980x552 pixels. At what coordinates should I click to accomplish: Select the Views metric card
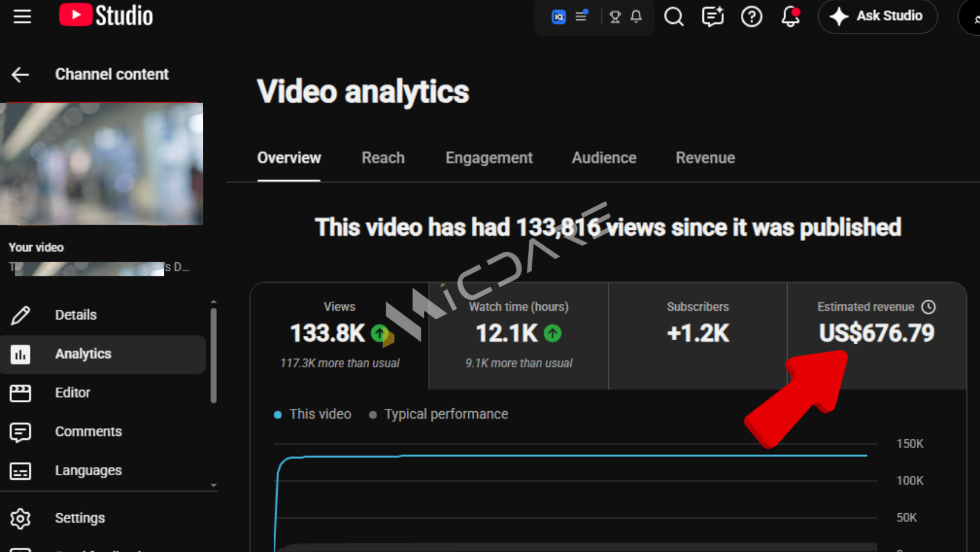[x=340, y=336]
